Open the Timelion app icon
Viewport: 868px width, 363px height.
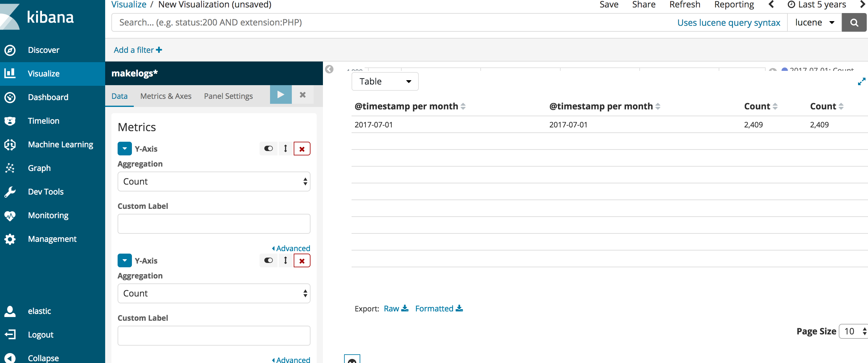tap(10, 121)
